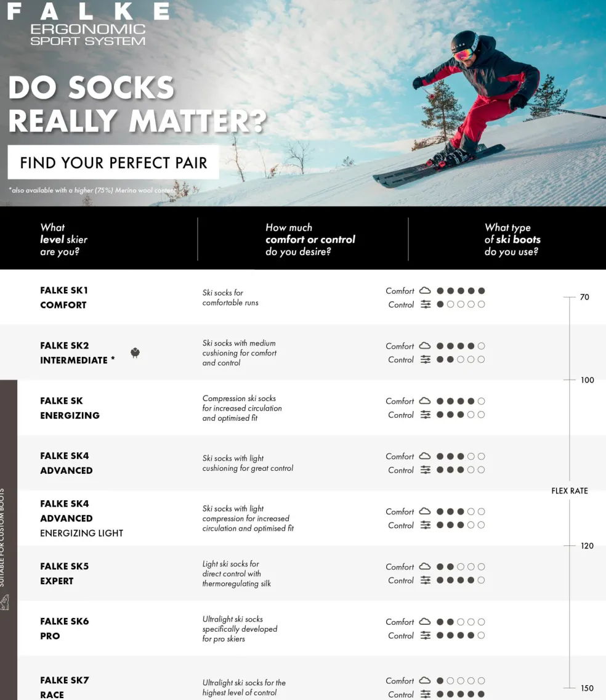This screenshot has width=606, height=700.
Task: Select the FALKE SK1 COMFORT product name
Action: 64,298
